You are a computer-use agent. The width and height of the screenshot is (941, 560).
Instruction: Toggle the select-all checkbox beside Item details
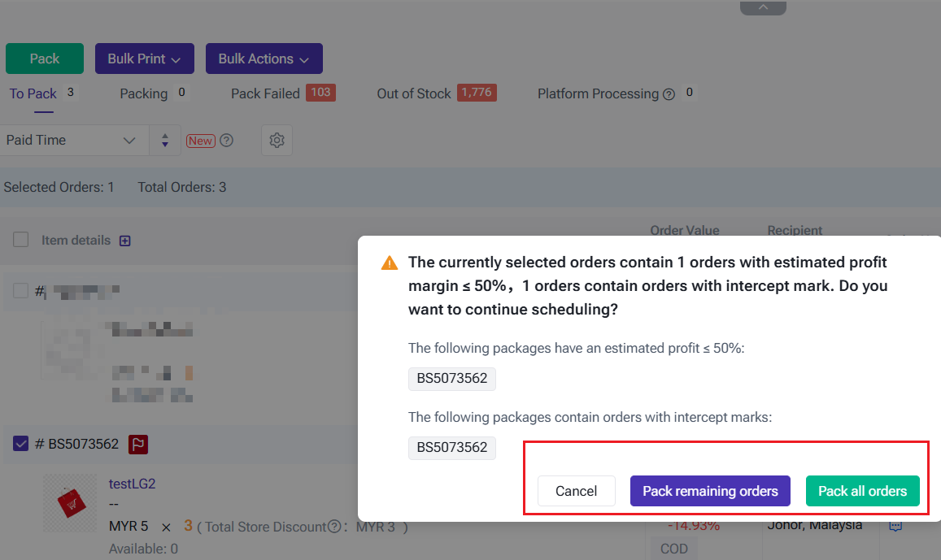coord(21,240)
